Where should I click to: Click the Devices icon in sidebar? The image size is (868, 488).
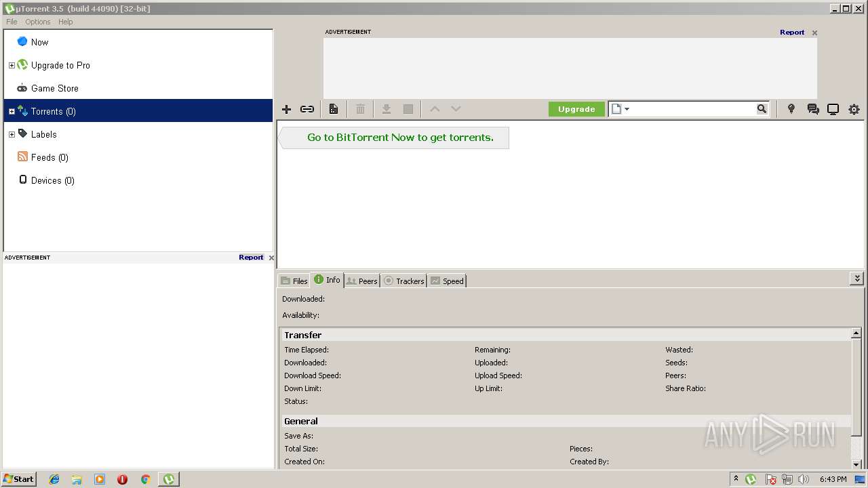coord(23,180)
